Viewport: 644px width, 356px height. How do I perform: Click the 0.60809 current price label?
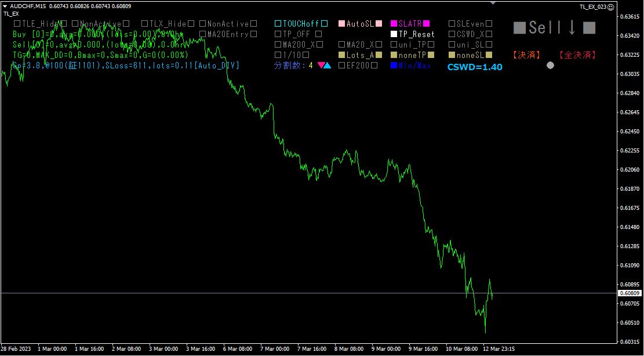pos(630,293)
